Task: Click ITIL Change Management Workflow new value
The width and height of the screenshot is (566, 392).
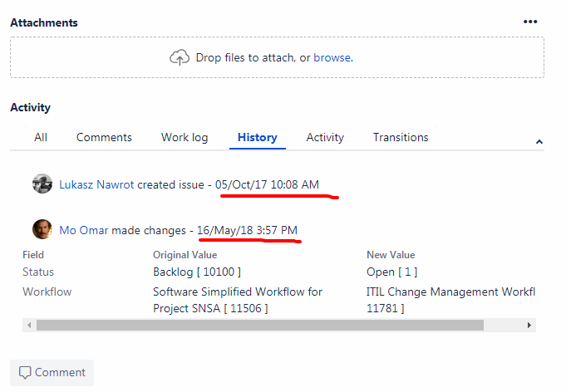Action: (450, 300)
